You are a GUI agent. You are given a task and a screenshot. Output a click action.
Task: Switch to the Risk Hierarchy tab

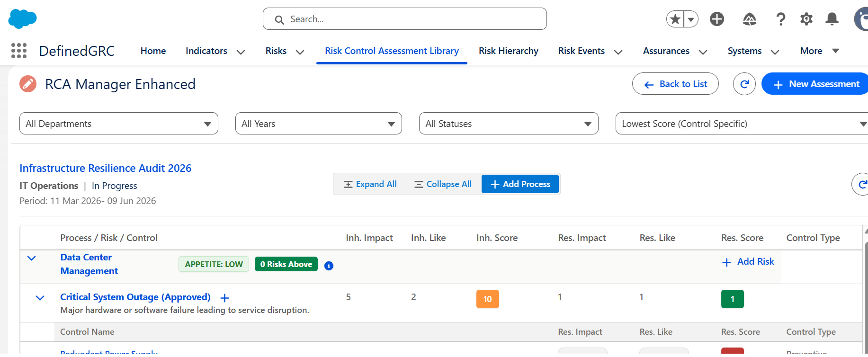click(x=508, y=51)
